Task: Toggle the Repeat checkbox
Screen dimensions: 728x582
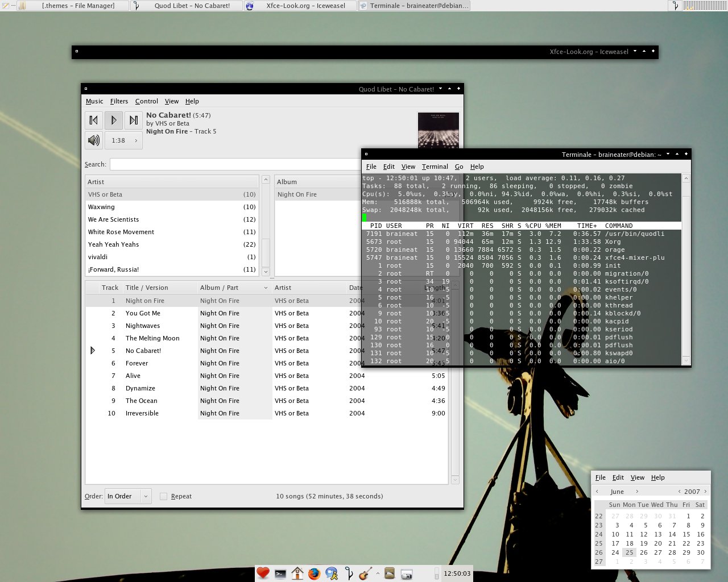Action: (163, 496)
